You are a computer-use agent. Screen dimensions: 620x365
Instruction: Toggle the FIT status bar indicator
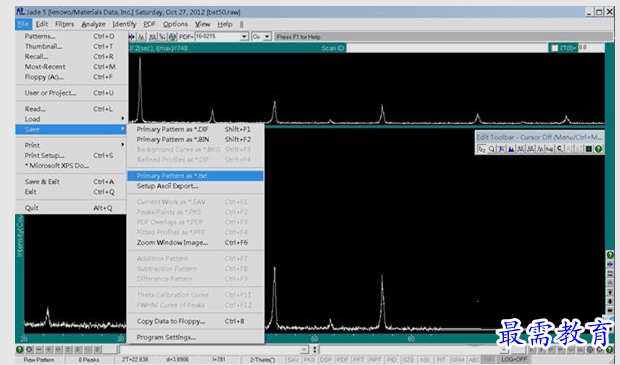click(440, 359)
